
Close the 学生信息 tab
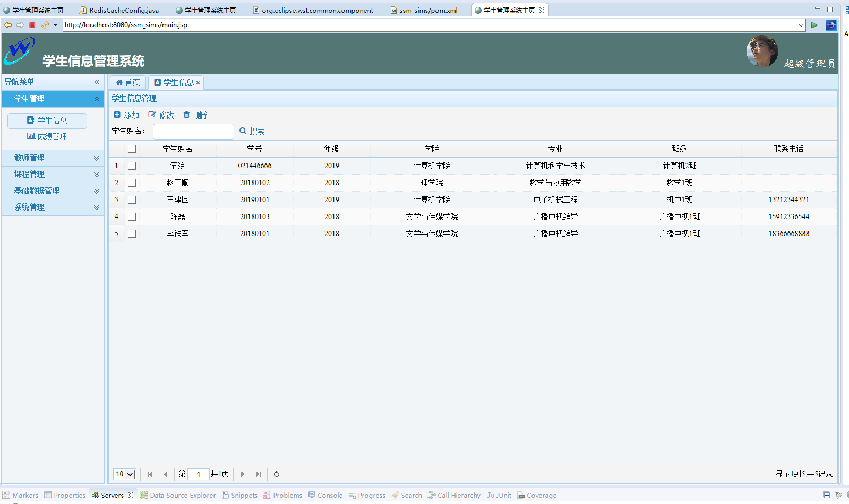tap(198, 83)
